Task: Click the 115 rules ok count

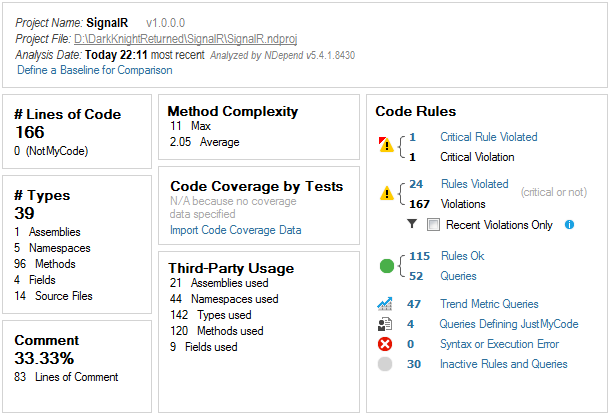Action: (420, 256)
